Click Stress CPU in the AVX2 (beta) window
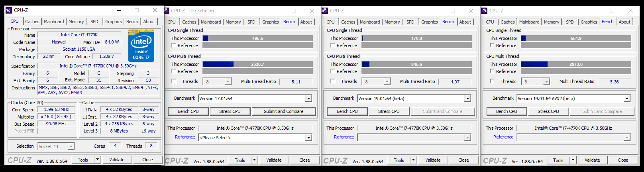Screen dimensions: 644x172 pos(548,111)
